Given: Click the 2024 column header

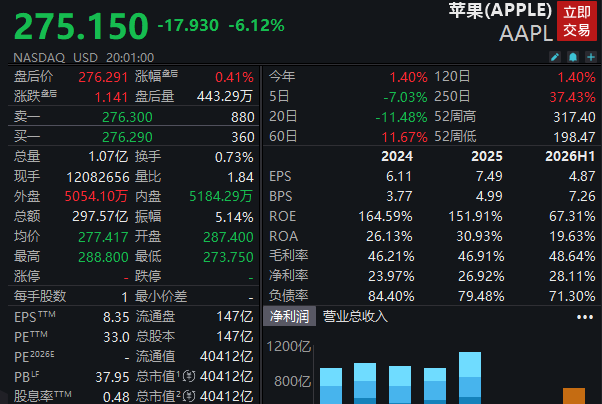Looking at the screenshot, I should coord(397,156).
